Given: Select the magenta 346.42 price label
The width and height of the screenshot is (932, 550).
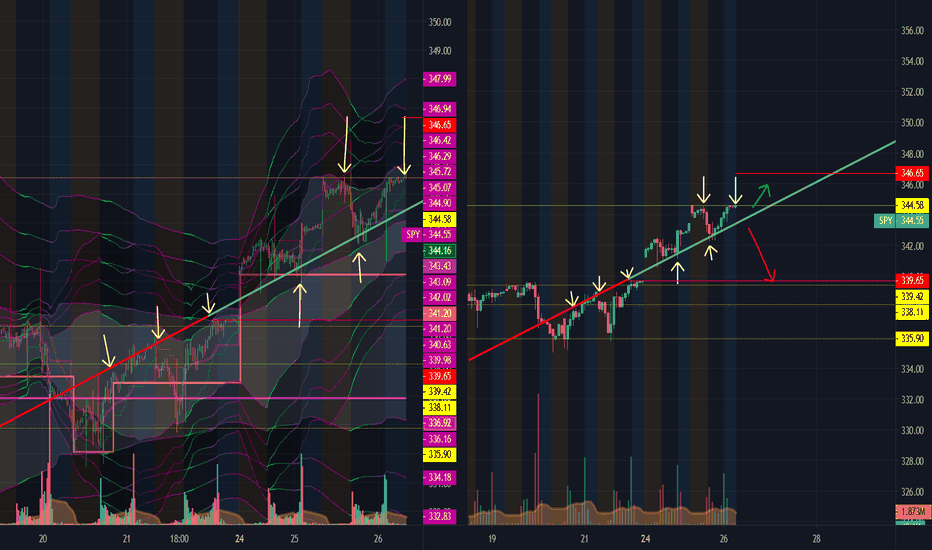Looking at the screenshot, I should tap(439, 141).
